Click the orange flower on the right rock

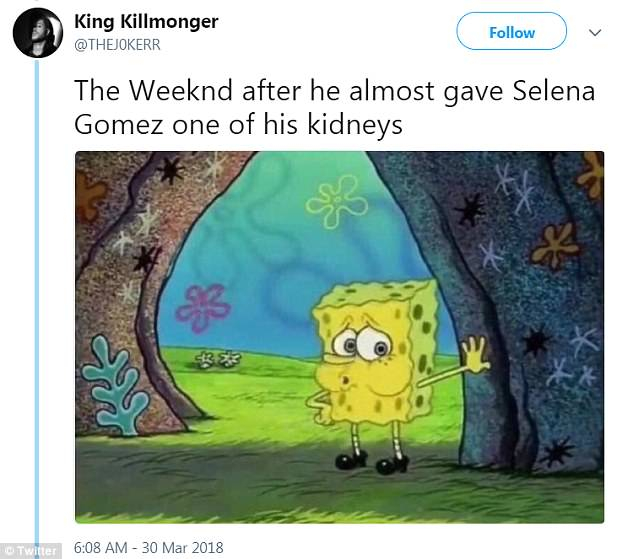(x=555, y=245)
